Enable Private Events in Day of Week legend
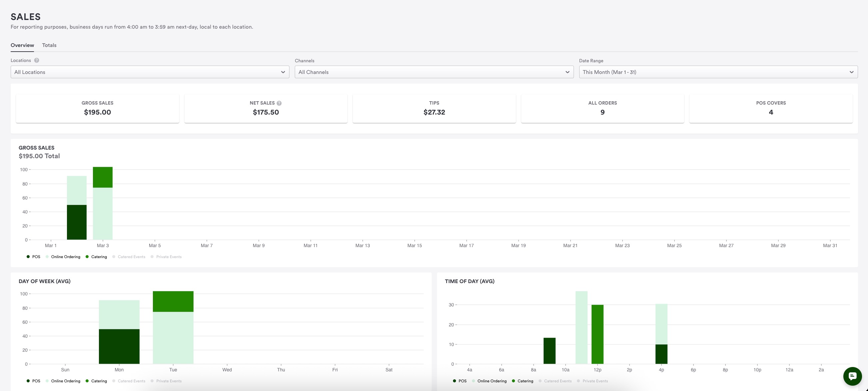Image resolution: width=868 pixels, height=391 pixels. tap(166, 381)
